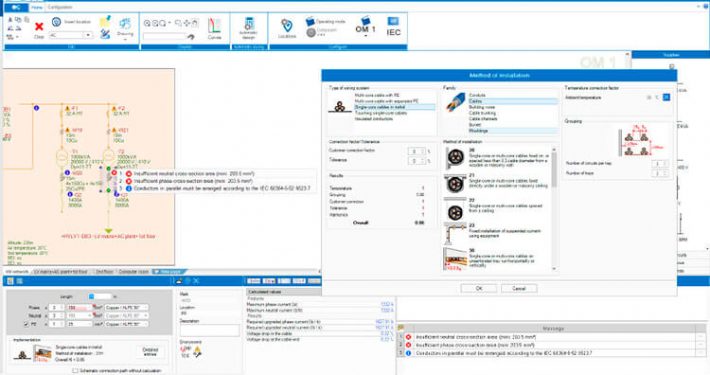The width and height of the screenshot is (710, 375).
Task: Enable Schematic connection path without calculation
Action: pyautogui.click(x=75, y=370)
